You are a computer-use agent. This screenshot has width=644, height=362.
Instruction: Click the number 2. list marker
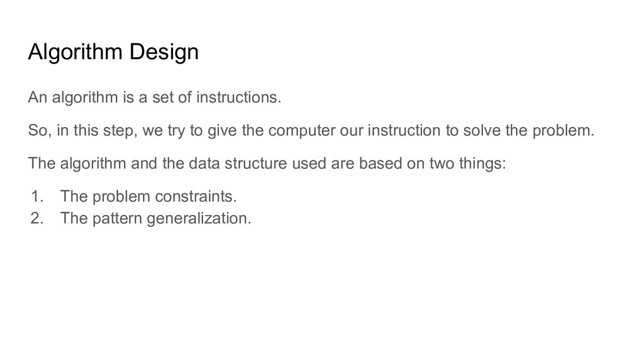37,218
